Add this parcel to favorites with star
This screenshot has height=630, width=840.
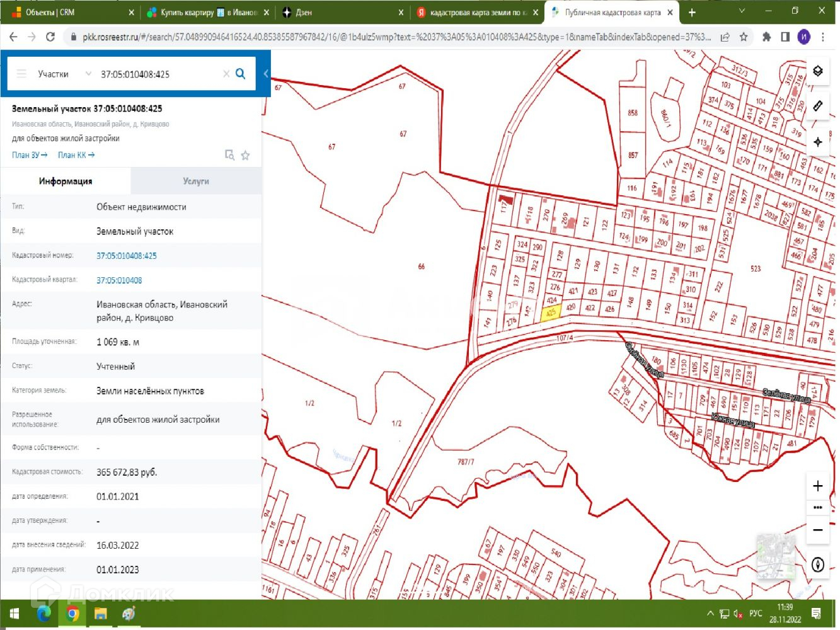coord(245,155)
